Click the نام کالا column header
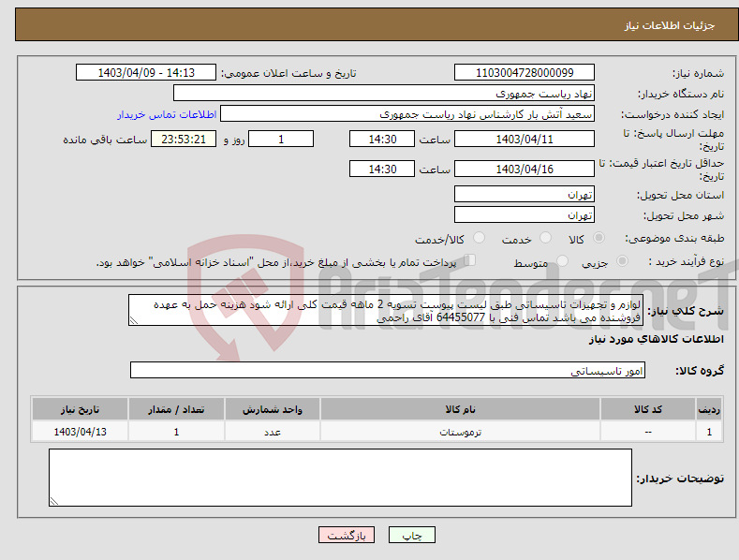The height and width of the screenshot is (560, 739). (x=460, y=409)
